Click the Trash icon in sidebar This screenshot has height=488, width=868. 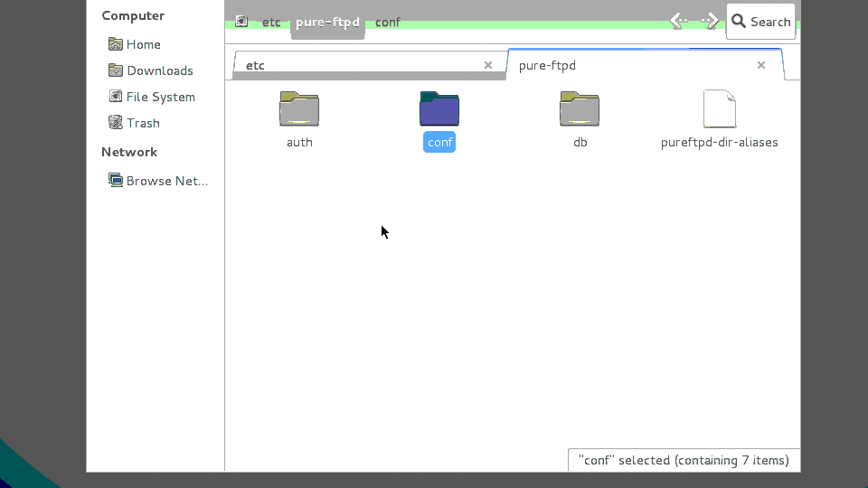pos(115,122)
